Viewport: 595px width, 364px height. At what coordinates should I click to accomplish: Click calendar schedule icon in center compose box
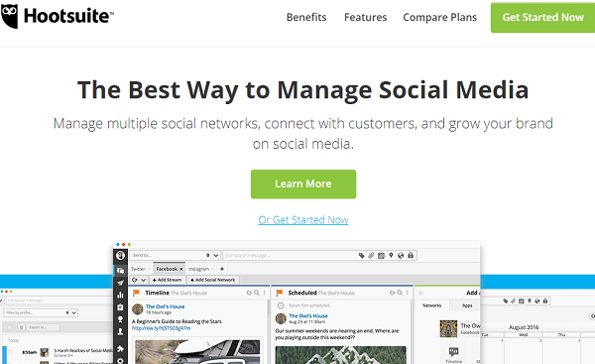382,256
